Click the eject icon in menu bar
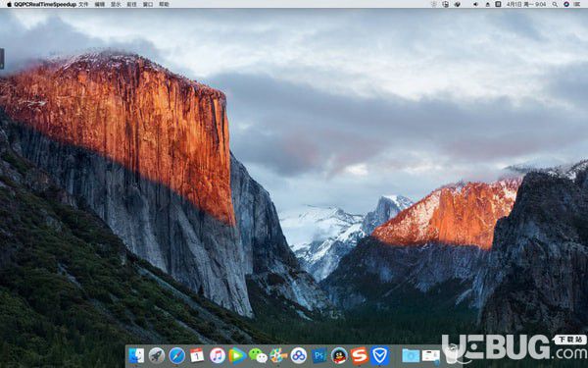Screen dimensions: 588x368 [x=487, y=4]
